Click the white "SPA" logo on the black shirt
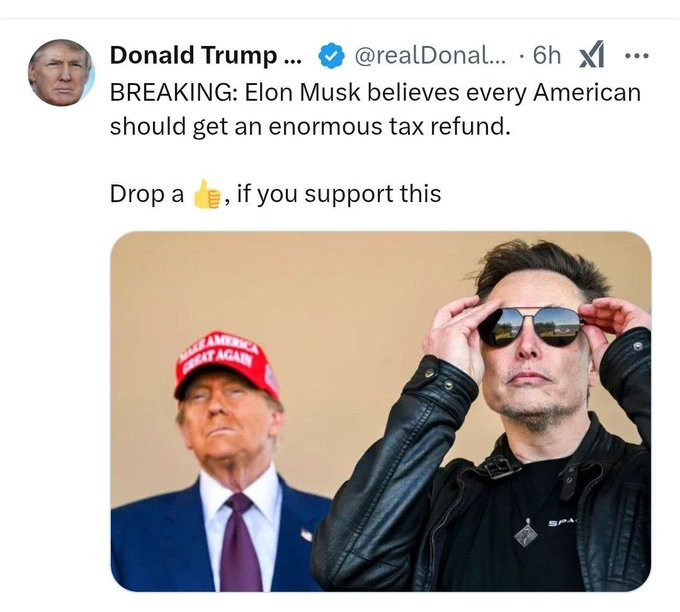Viewport: 680px width, 612px height. [562, 523]
